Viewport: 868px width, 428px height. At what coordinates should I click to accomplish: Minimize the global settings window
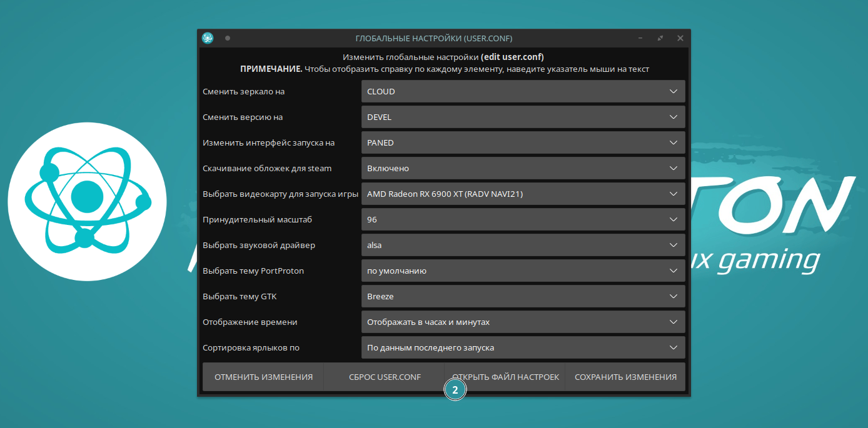[640, 38]
